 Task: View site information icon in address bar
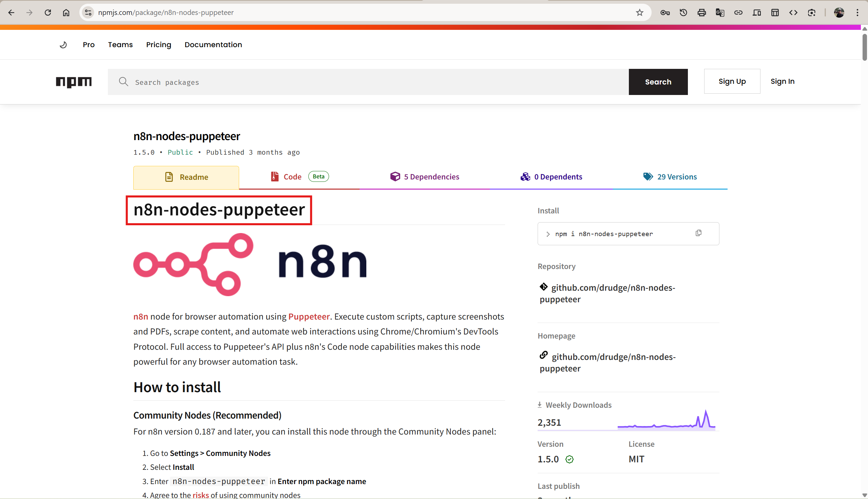click(x=88, y=13)
